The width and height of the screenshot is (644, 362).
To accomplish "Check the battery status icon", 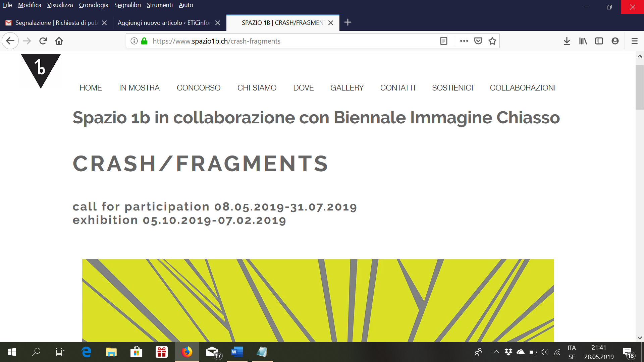I will [x=533, y=352].
